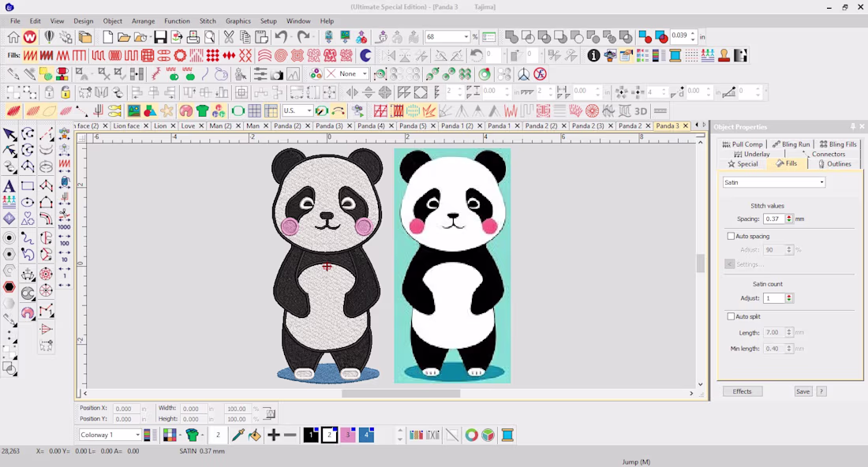The image size is (868, 467).
Task: Enable the Auto spacing checkbox
Action: click(731, 237)
